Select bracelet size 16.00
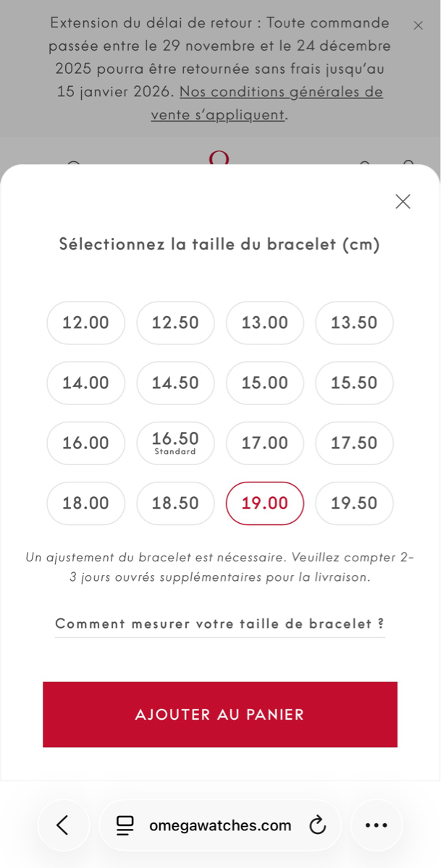441x868 pixels. [85, 443]
